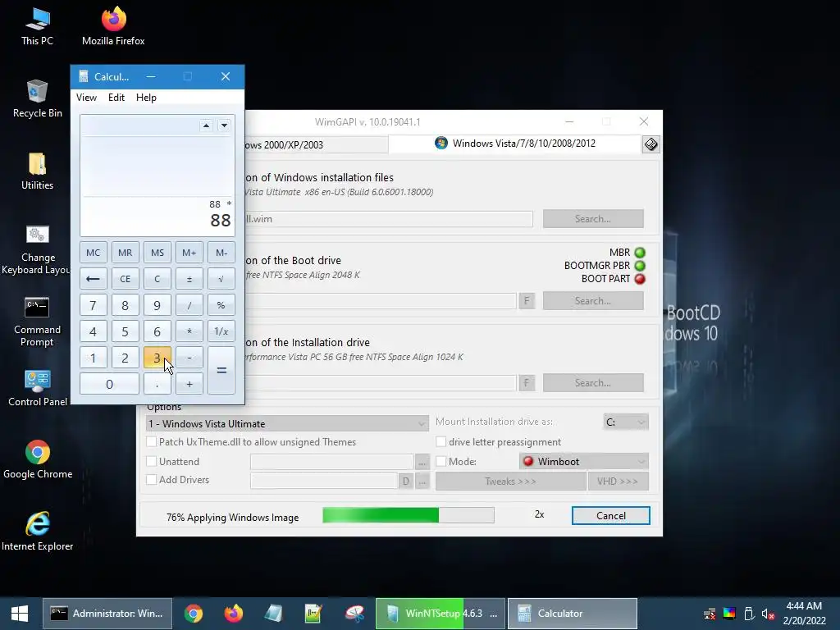The height and width of the screenshot is (630, 840).
Task: Open calculator Edit menu
Action: point(116,98)
